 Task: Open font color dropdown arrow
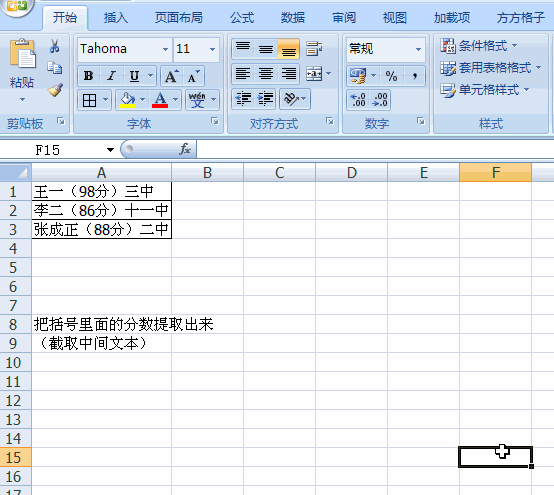175,100
